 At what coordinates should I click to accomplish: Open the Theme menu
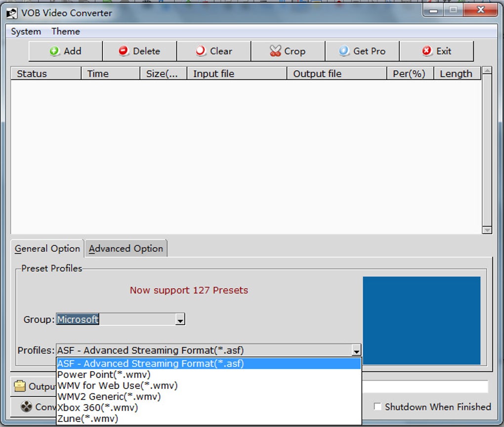tap(66, 32)
